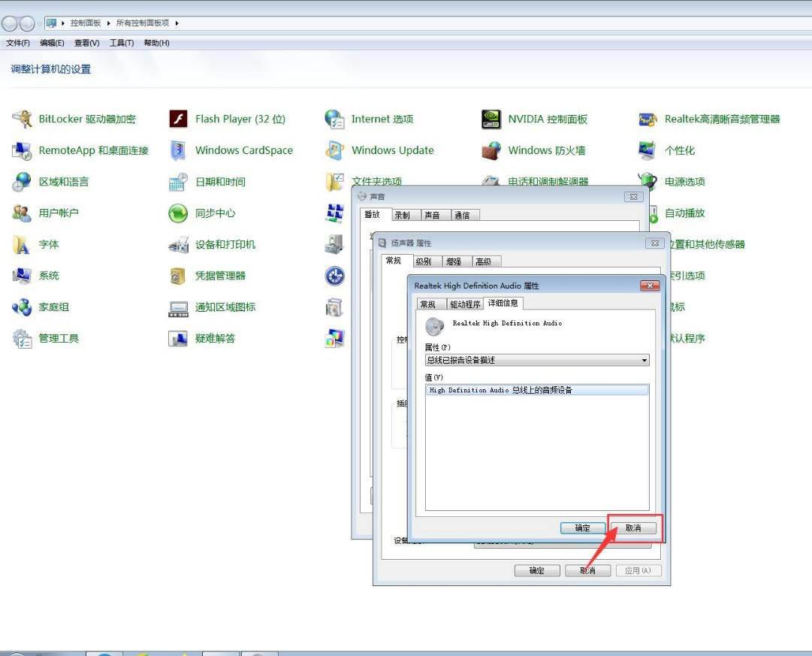Open BitLocker 驱动器加密 icon
Image resolution: width=812 pixels, height=656 pixels.
[23, 119]
